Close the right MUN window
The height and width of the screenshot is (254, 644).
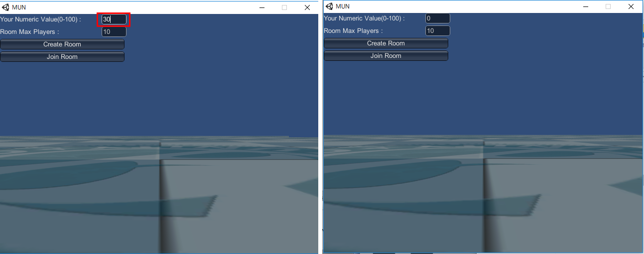[x=631, y=6]
